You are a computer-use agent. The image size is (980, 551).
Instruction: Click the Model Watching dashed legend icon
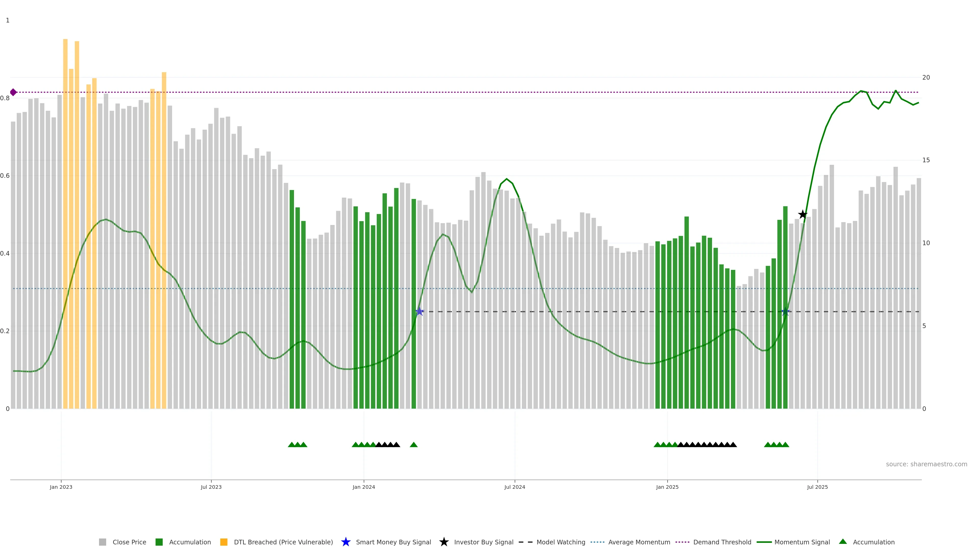tap(525, 542)
